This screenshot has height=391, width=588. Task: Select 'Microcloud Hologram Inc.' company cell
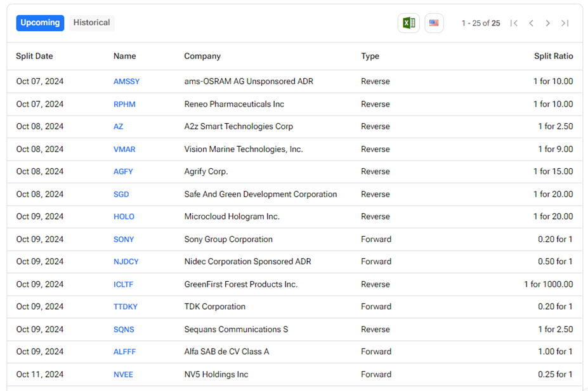[232, 216]
